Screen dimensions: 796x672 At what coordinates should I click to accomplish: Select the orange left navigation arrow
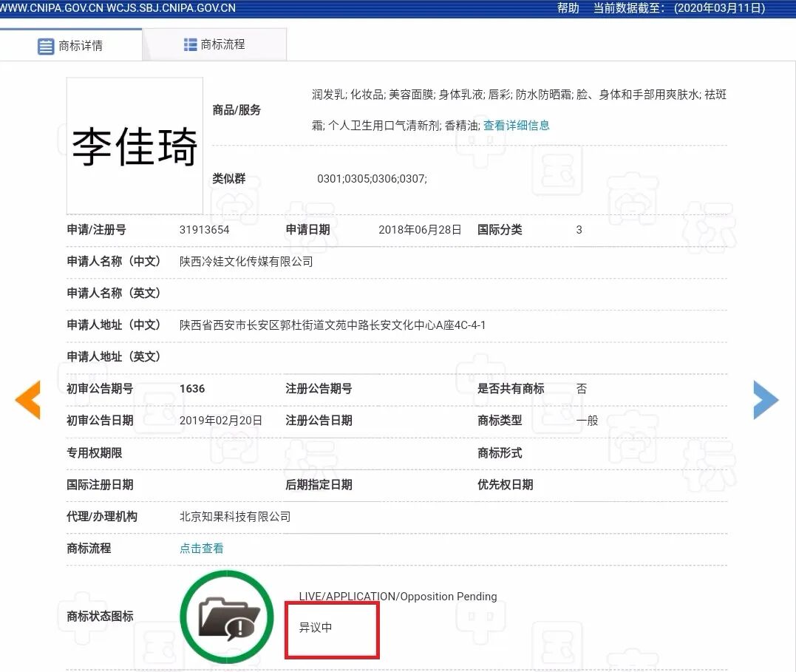coord(27,400)
